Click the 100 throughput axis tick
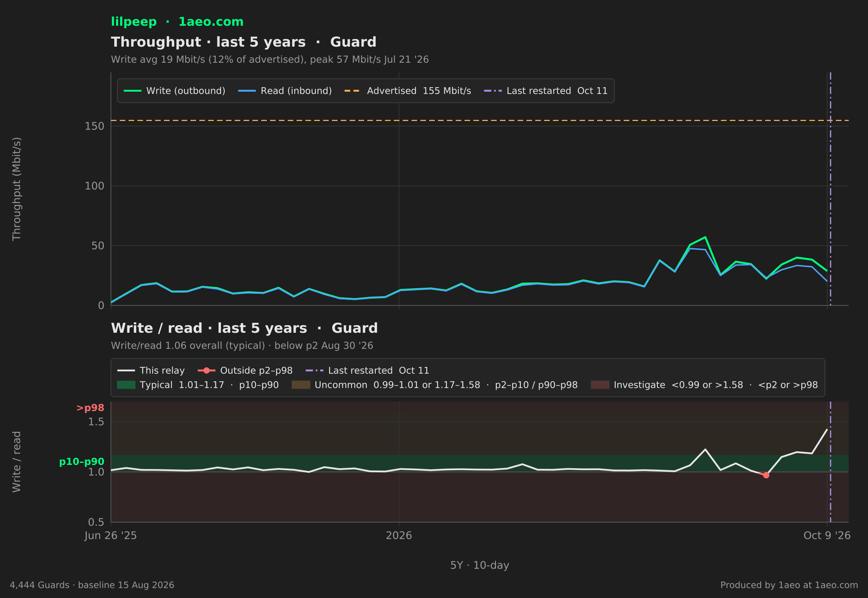The image size is (868, 598). [94, 186]
